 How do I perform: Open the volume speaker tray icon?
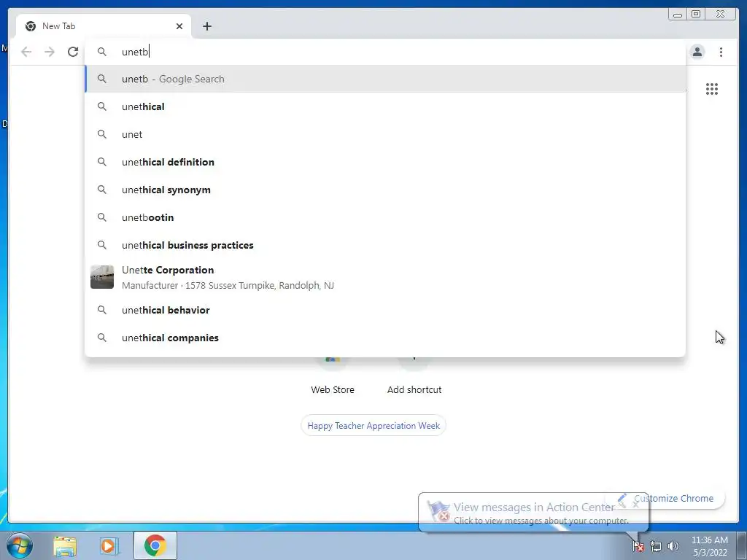coord(673,547)
